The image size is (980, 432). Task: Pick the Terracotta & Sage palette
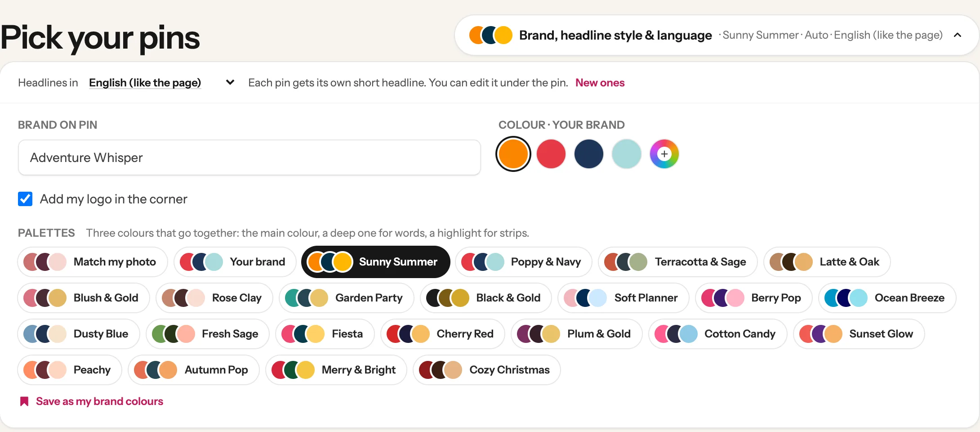click(x=678, y=262)
